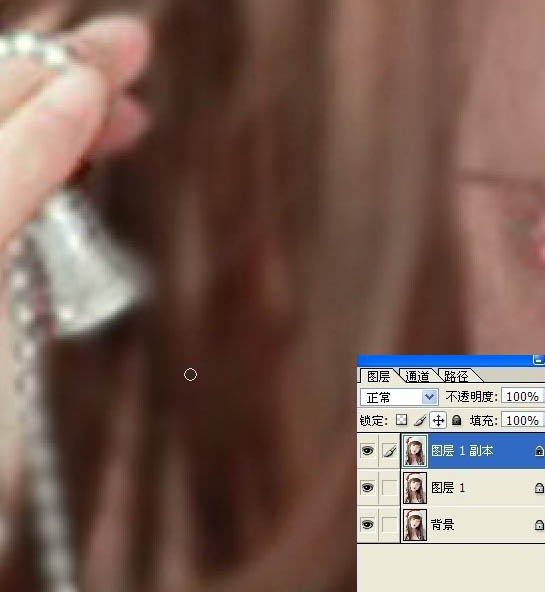Hide the 图层 1 副本 layer

click(368, 450)
